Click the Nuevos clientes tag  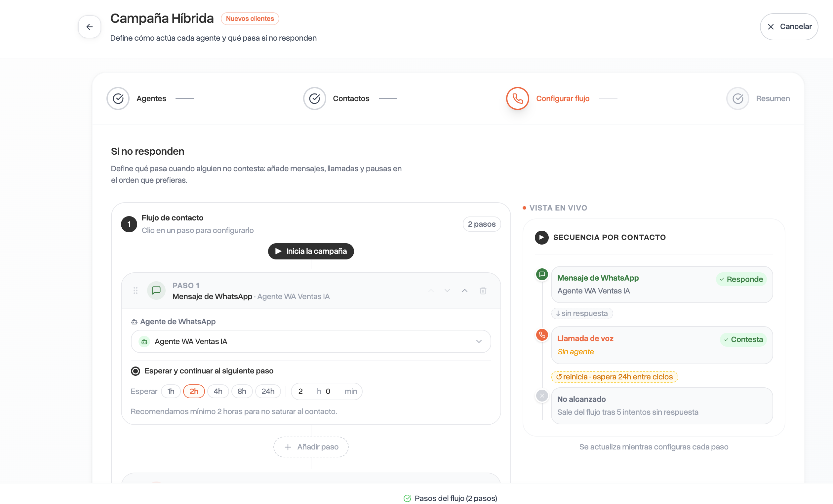click(250, 19)
